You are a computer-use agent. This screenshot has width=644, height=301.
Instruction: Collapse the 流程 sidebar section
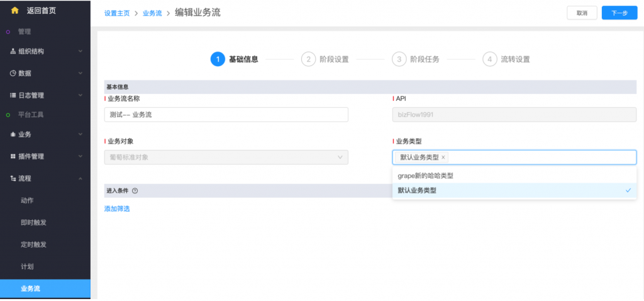(x=80, y=178)
